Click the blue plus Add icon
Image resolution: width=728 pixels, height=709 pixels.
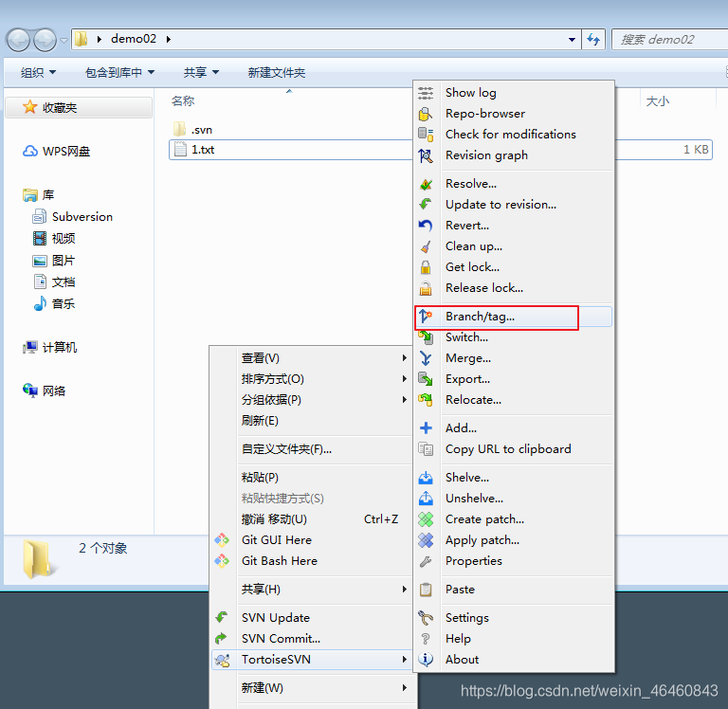426,428
